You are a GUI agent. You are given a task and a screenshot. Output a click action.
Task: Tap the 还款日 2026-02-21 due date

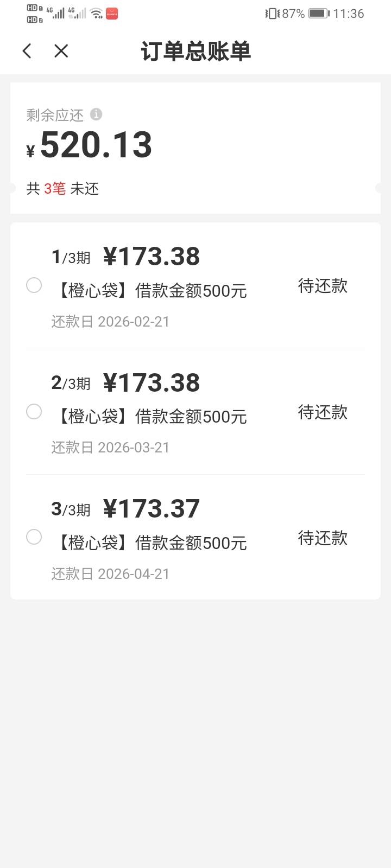[111, 322]
